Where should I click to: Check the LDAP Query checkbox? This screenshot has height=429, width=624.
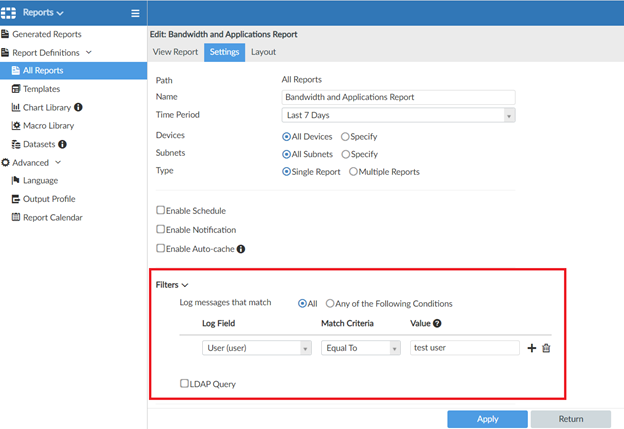pyautogui.click(x=184, y=383)
